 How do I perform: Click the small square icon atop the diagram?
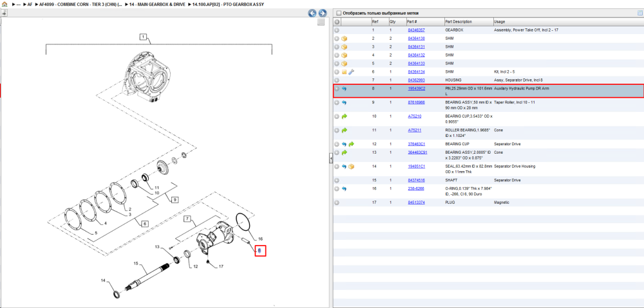pos(321,22)
